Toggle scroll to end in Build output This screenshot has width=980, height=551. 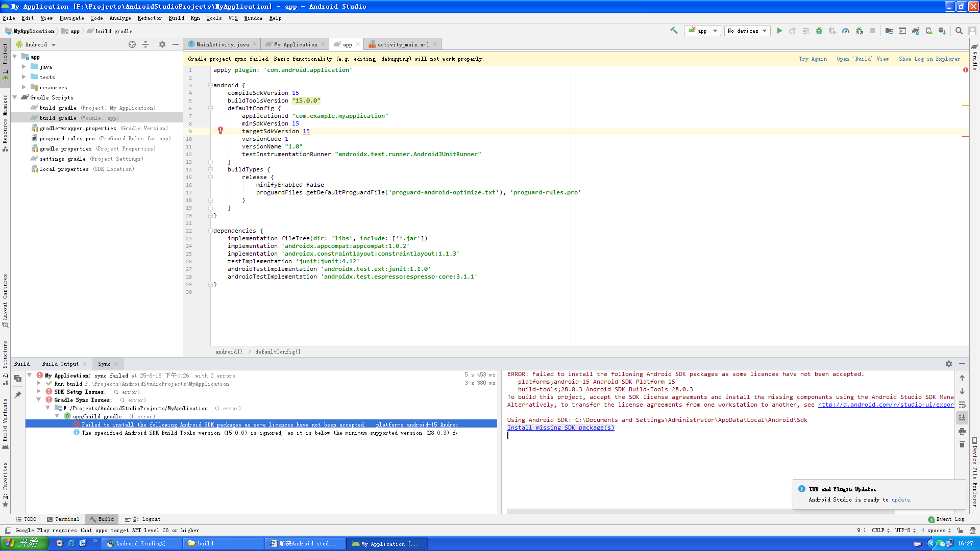click(x=962, y=417)
